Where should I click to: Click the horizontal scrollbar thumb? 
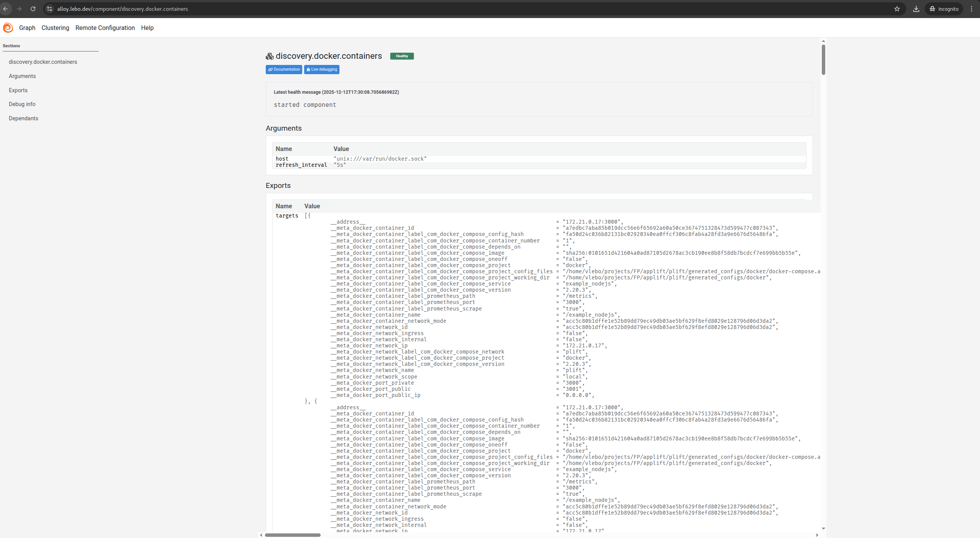292,535
